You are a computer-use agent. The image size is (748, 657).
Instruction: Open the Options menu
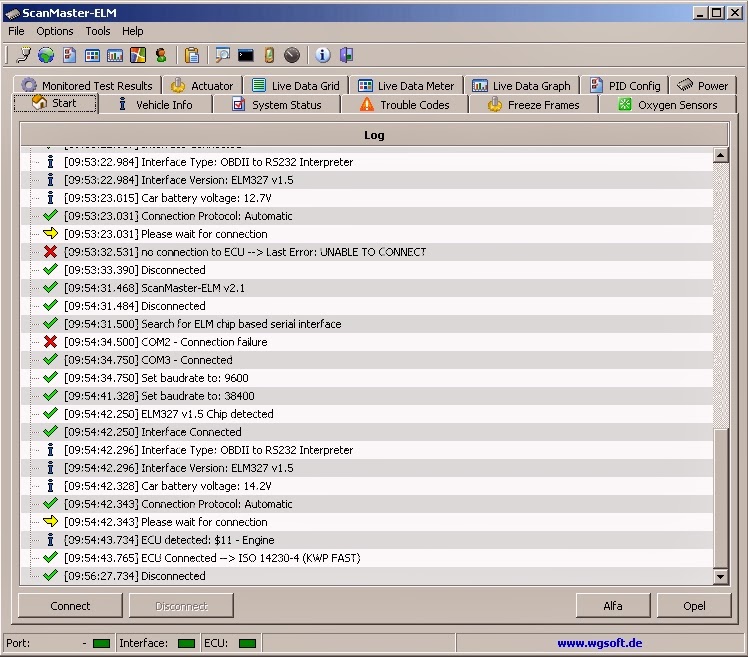[x=55, y=31]
